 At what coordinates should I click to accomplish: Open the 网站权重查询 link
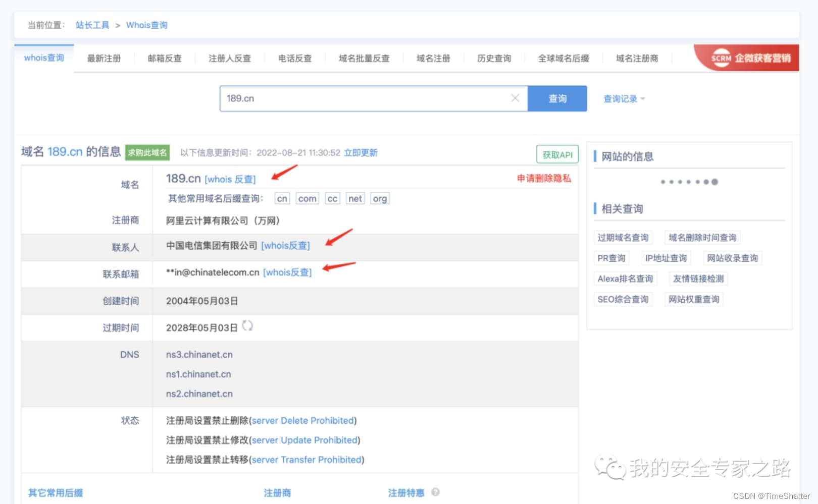click(694, 300)
